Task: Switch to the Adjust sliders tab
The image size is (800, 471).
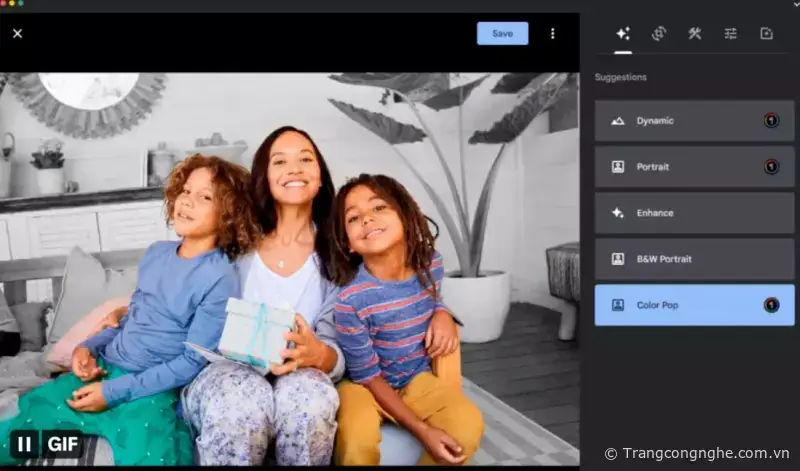Action: 730,33
